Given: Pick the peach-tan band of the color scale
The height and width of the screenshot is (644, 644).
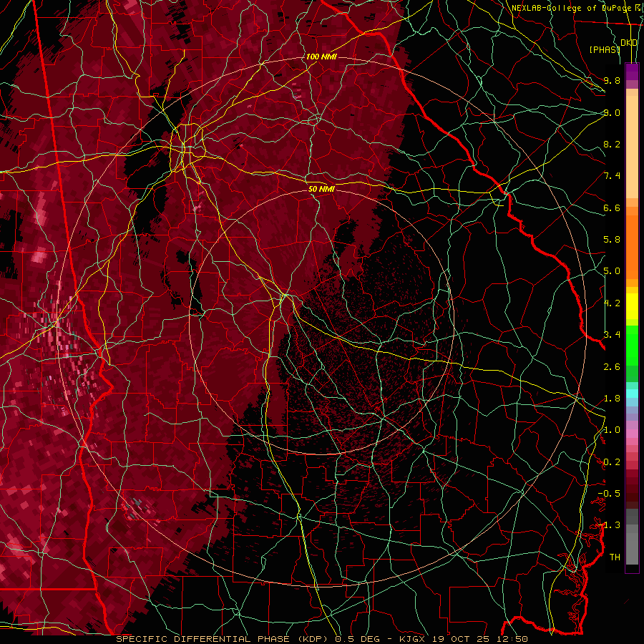Looking at the screenshot, I should point(632,147).
